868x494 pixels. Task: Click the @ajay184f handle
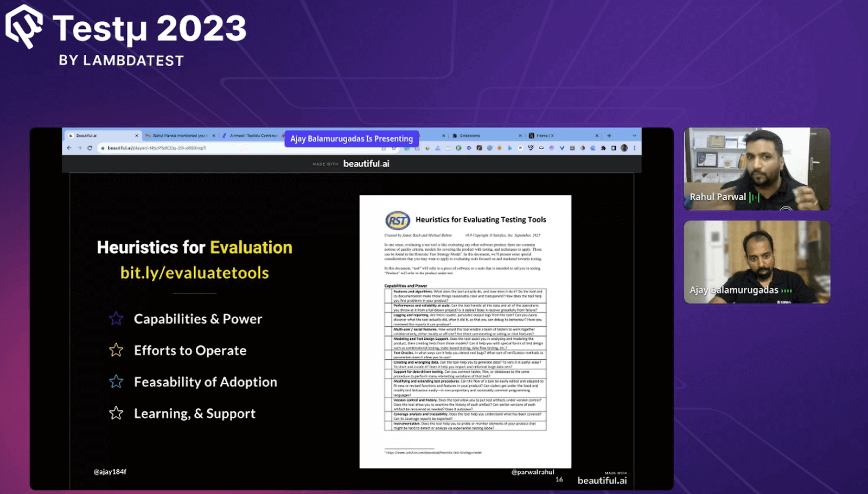click(x=110, y=472)
